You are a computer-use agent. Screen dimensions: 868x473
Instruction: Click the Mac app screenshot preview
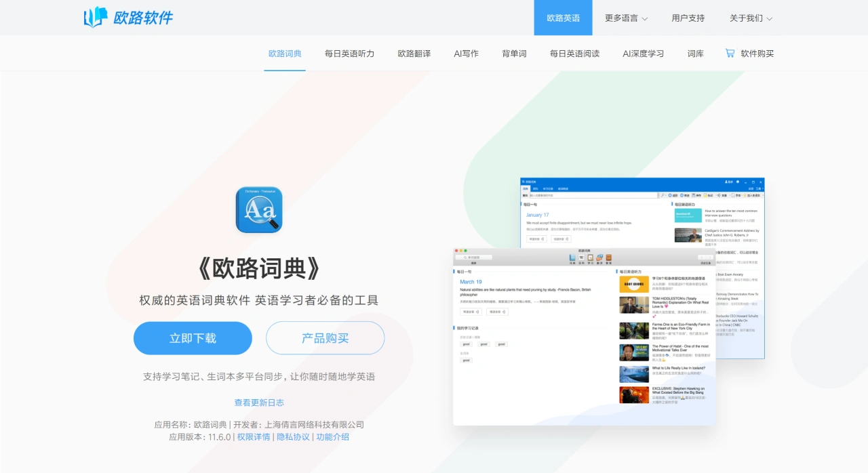coord(583,339)
